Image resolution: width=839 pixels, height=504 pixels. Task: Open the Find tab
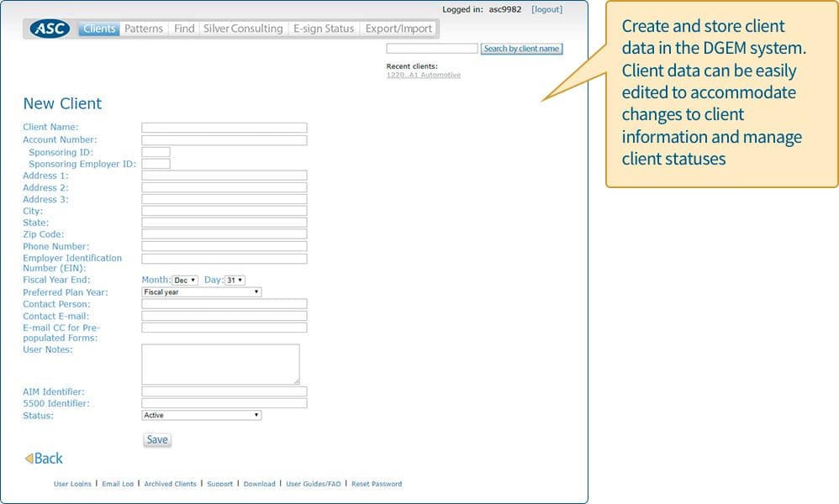click(x=184, y=29)
